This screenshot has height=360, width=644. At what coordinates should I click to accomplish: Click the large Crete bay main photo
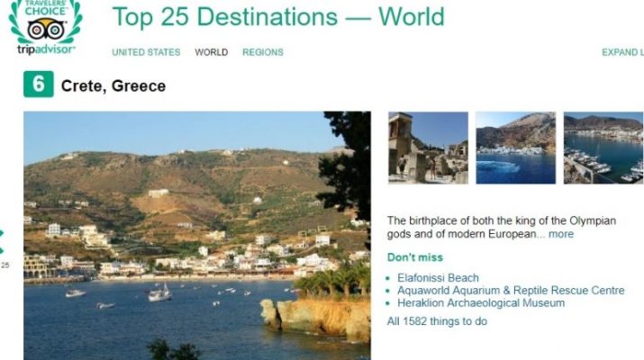[197, 236]
